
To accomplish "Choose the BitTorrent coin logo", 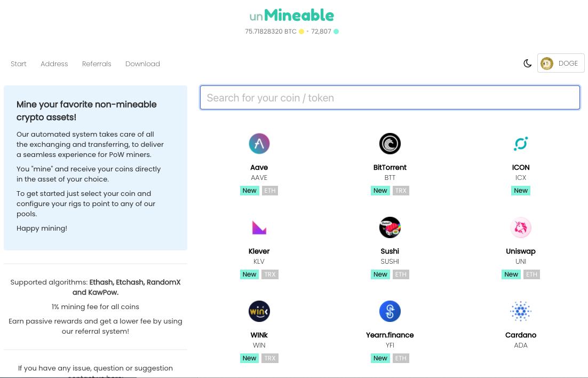I will [390, 144].
